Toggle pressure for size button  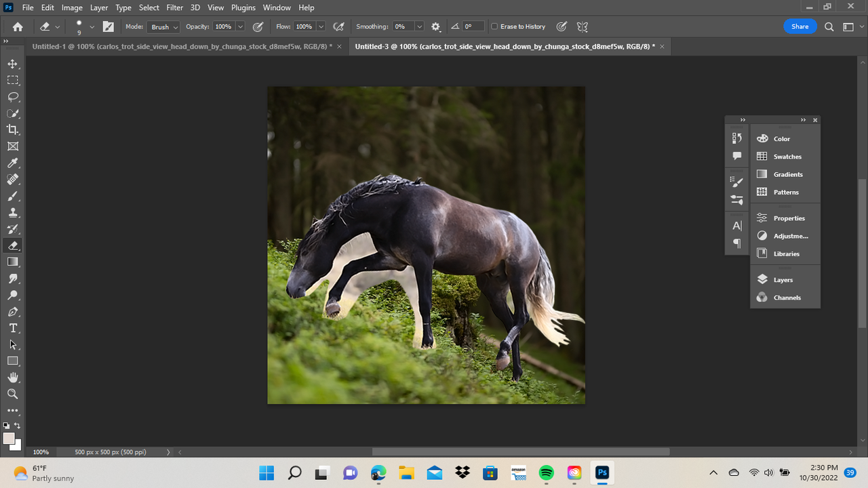[561, 26]
